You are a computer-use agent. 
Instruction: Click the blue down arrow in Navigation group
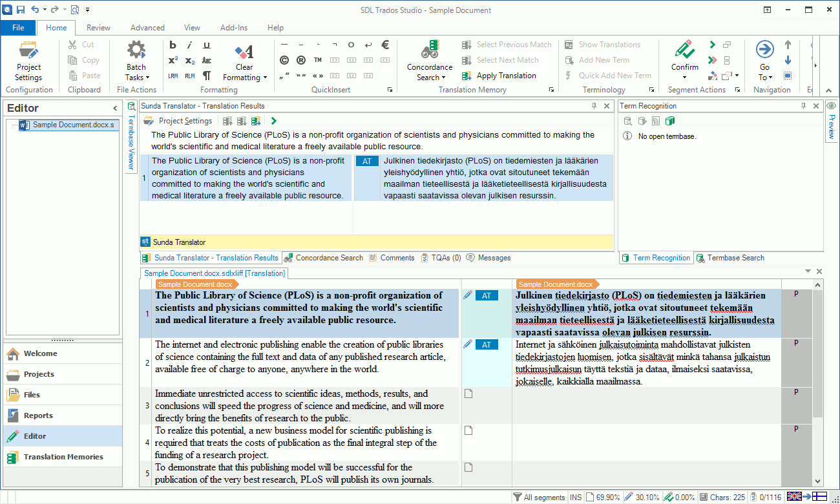tap(788, 60)
